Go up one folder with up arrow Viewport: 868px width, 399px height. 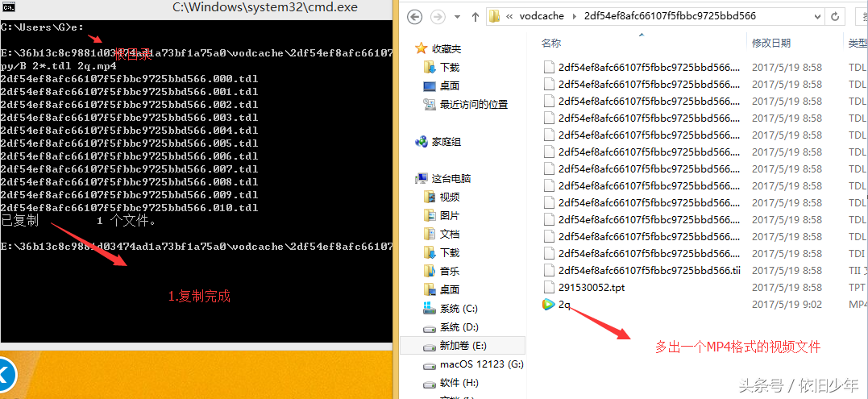click(x=475, y=17)
